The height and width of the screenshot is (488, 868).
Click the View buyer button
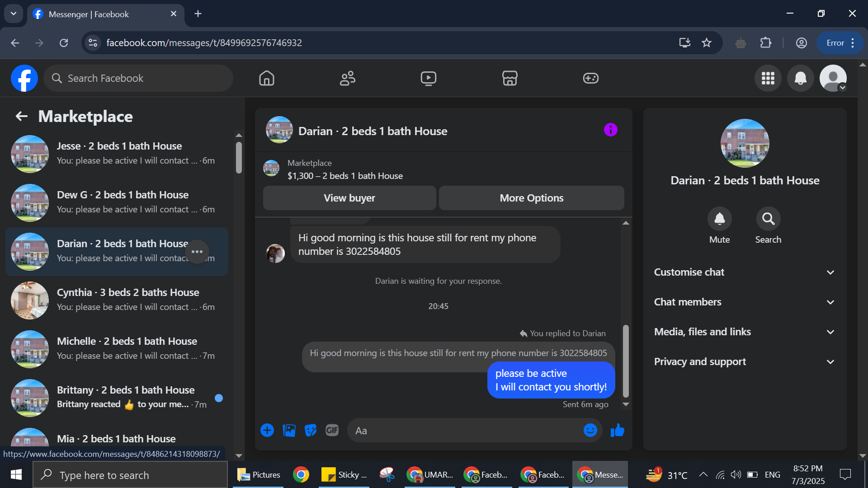point(349,198)
